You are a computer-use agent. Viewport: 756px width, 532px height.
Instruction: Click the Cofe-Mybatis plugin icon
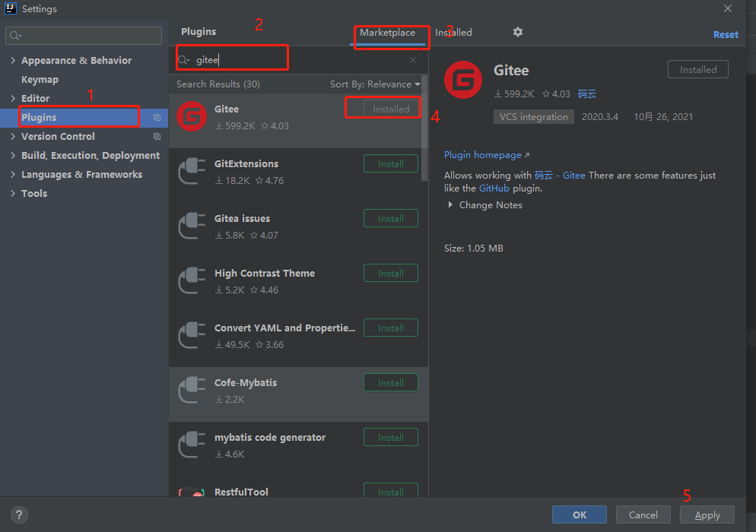tap(192, 390)
